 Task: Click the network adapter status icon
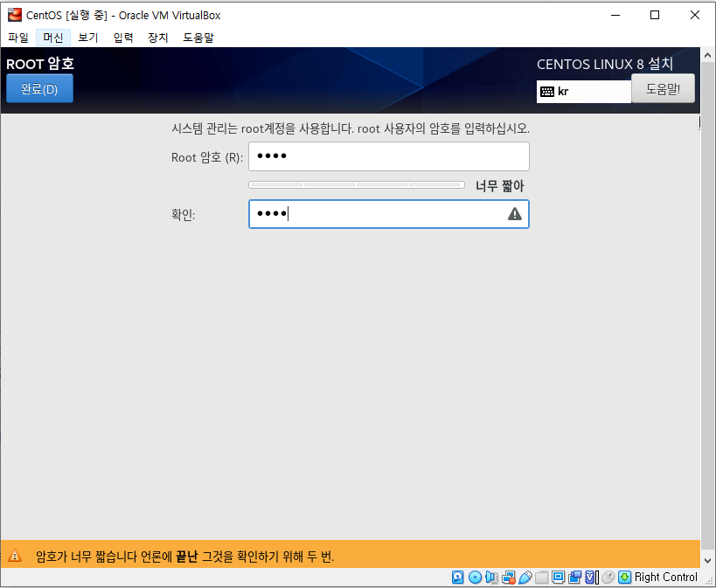coord(509,577)
